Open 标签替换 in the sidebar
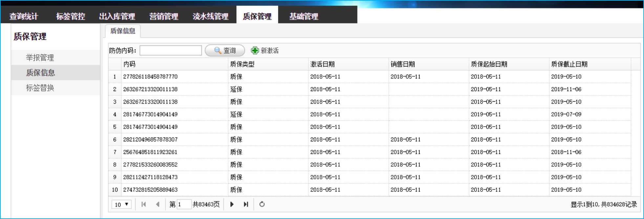Screen dimensions: 644x219 [x=40, y=88]
